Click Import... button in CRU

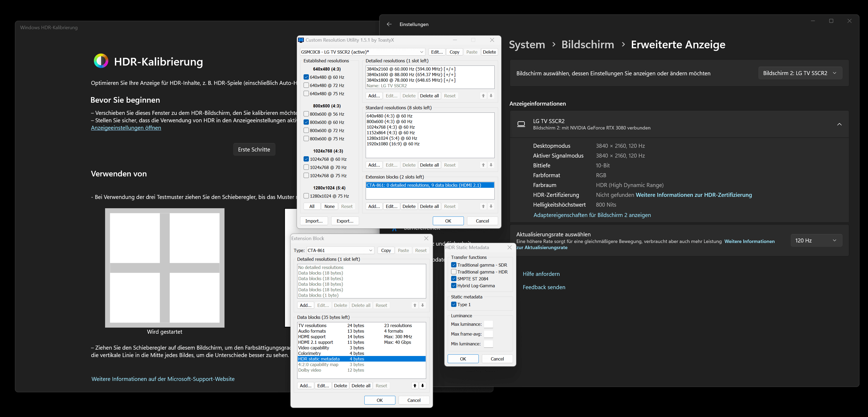tap(314, 221)
